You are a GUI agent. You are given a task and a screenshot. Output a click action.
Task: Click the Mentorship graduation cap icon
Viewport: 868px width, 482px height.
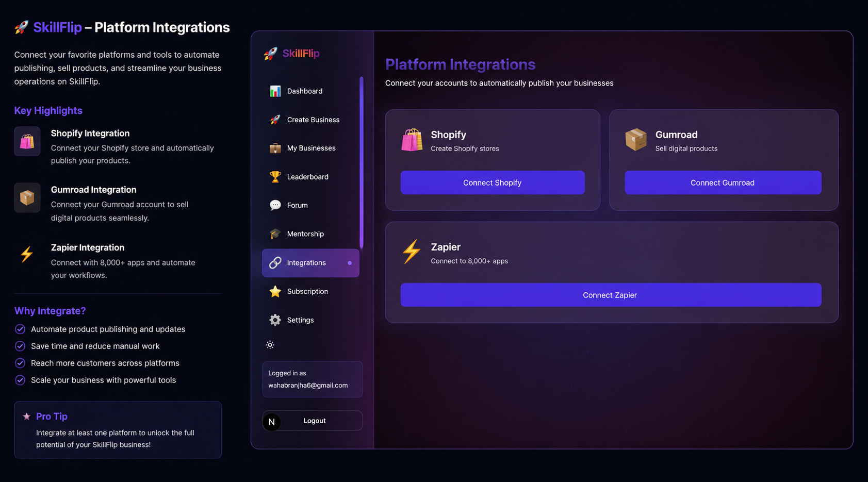pos(275,234)
